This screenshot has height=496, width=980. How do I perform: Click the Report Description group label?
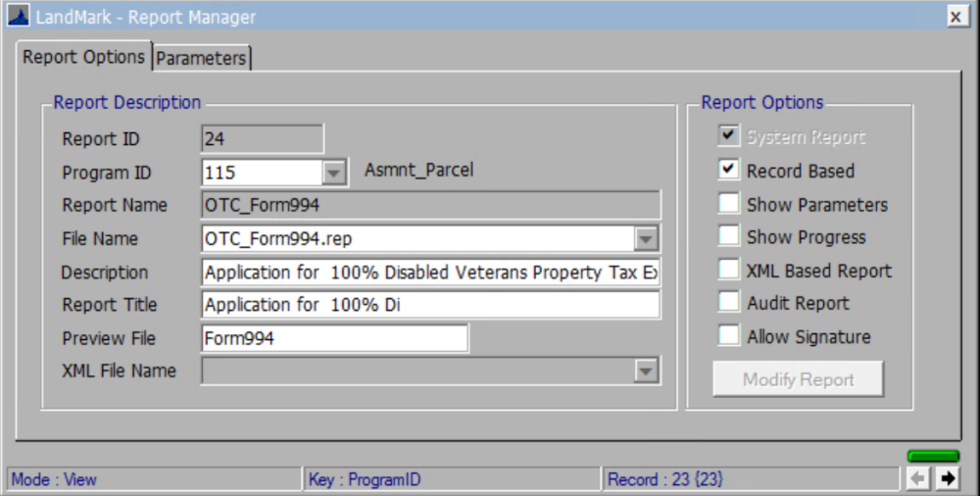coord(126,103)
